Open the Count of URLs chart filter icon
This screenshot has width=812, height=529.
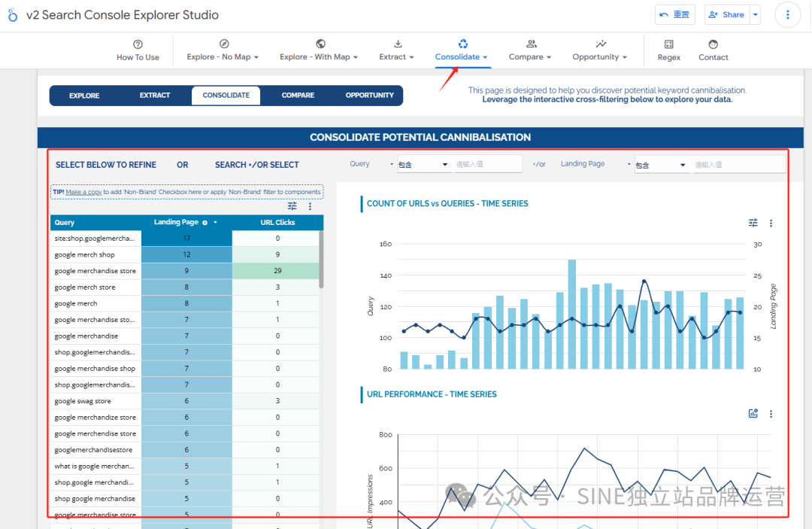click(x=753, y=223)
